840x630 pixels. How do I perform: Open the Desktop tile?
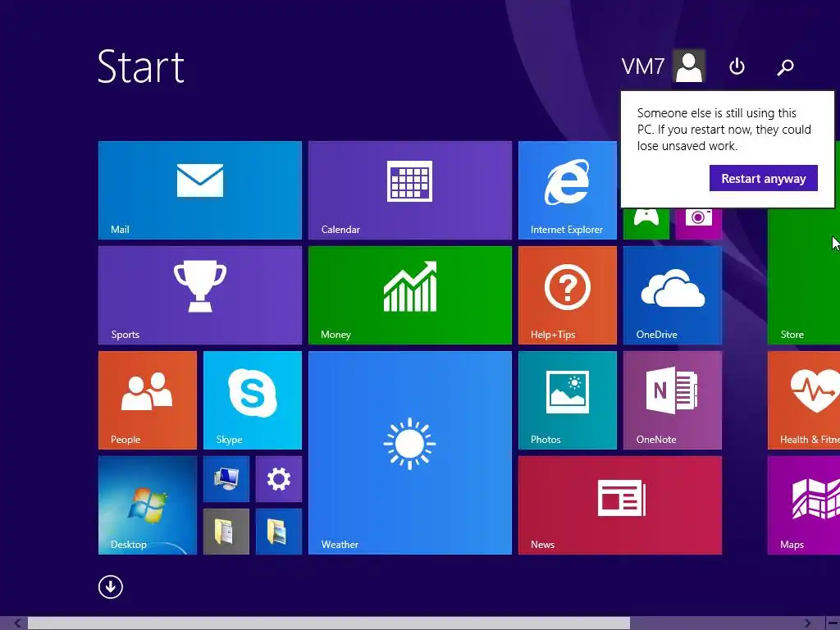tap(148, 505)
